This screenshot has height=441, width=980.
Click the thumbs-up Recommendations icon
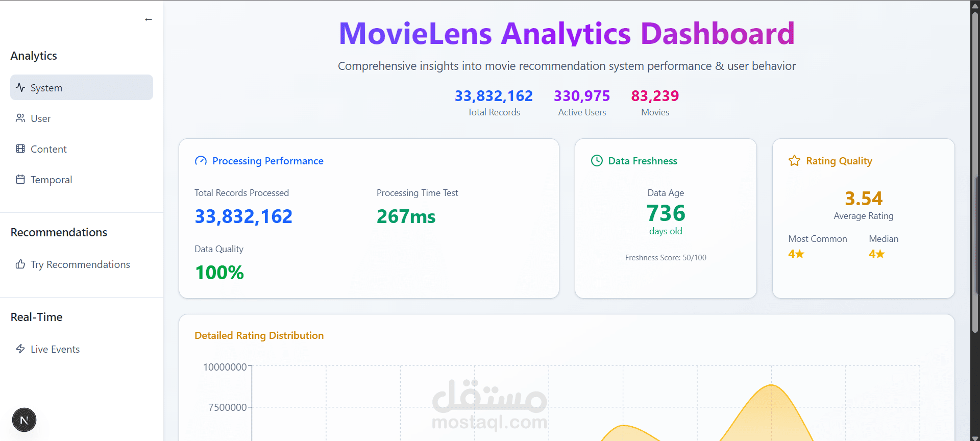tap(20, 264)
